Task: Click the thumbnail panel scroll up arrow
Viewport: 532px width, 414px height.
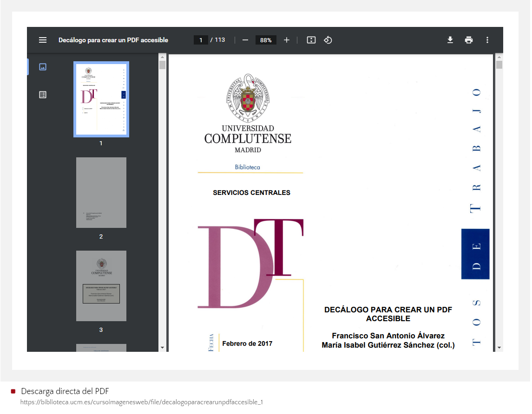Action: pyautogui.click(x=162, y=57)
